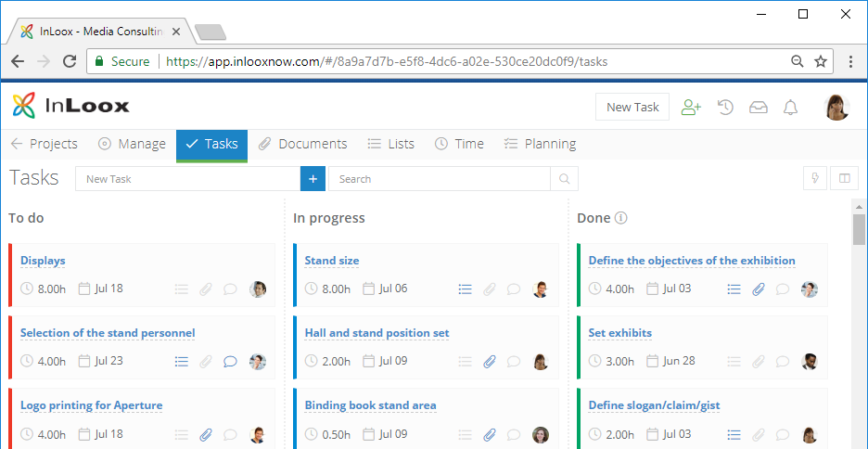Select the Tasks tab
The width and height of the screenshot is (868, 449).
[x=212, y=145]
